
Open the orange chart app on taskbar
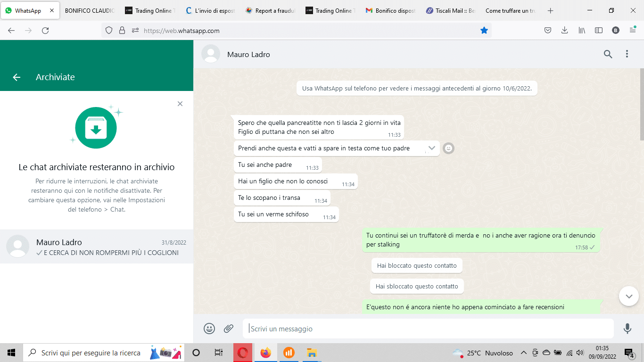pyautogui.click(x=289, y=353)
